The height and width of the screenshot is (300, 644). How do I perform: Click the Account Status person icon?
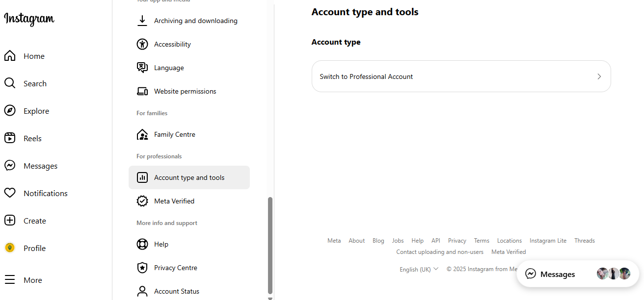pyautogui.click(x=142, y=291)
